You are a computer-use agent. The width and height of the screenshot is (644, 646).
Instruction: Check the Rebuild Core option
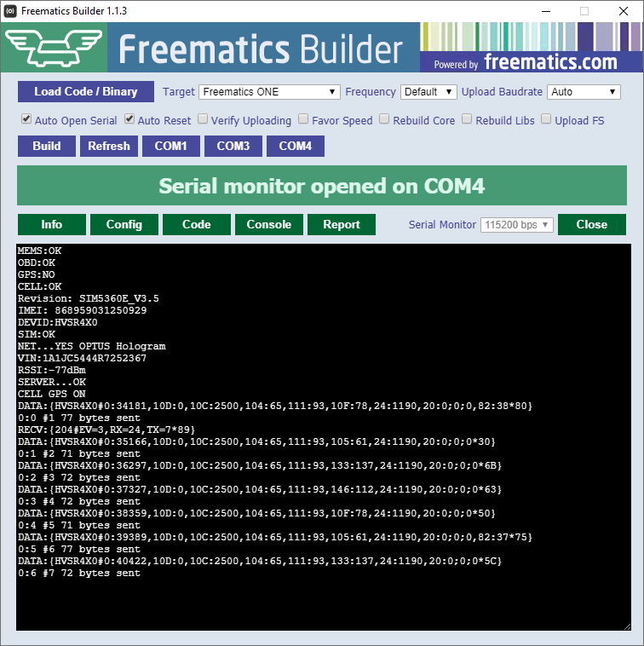[x=384, y=119]
